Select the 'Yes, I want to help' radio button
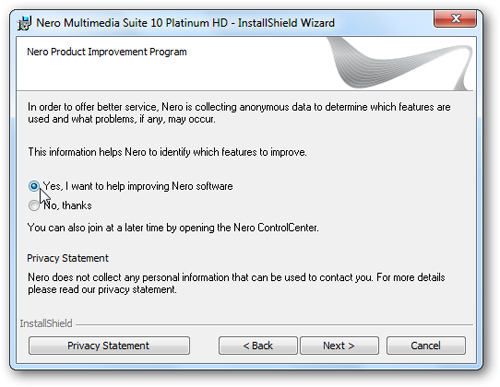500x387 pixels. pos(34,186)
